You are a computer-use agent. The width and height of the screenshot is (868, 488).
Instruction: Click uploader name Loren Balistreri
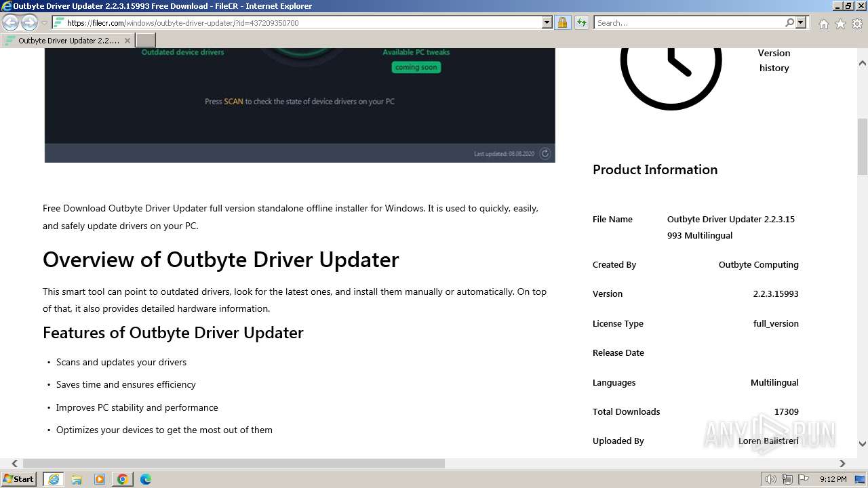point(768,441)
